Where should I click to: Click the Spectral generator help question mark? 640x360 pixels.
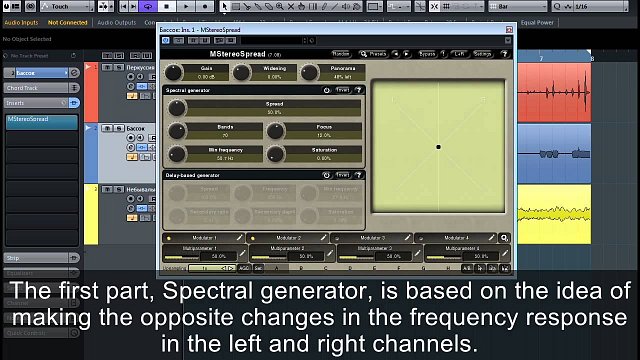click(358, 90)
